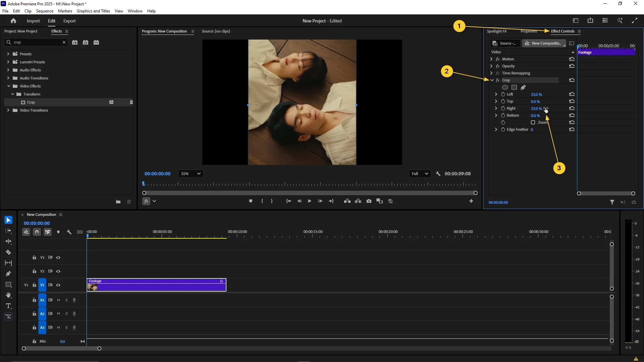
Task: Toggle V3 track output eye
Action: click(x=58, y=258)
